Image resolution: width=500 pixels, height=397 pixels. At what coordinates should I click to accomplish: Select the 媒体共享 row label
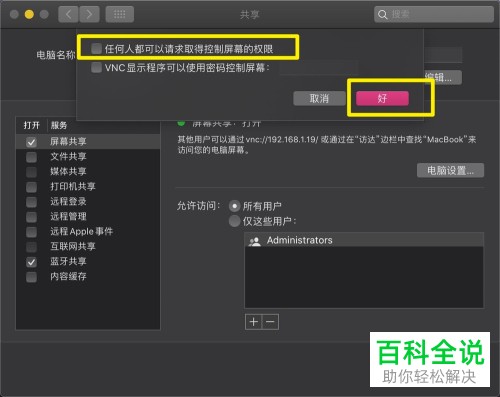(x=68, y=171)
